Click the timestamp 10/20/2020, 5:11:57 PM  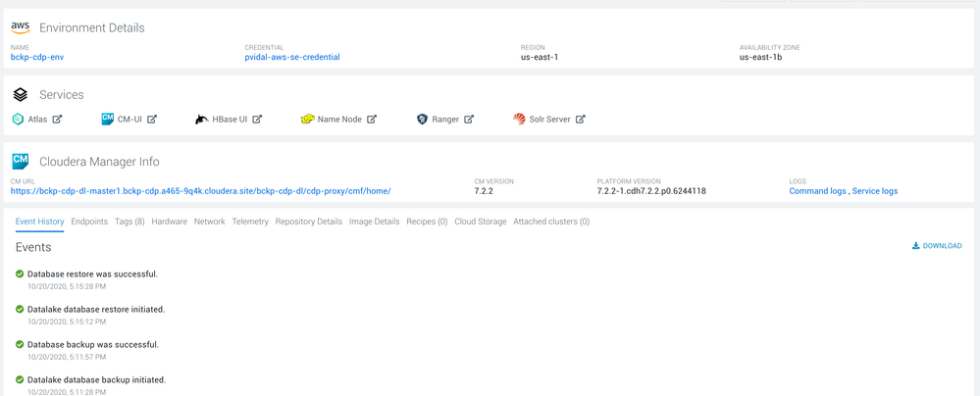click(x=67, y=357)
